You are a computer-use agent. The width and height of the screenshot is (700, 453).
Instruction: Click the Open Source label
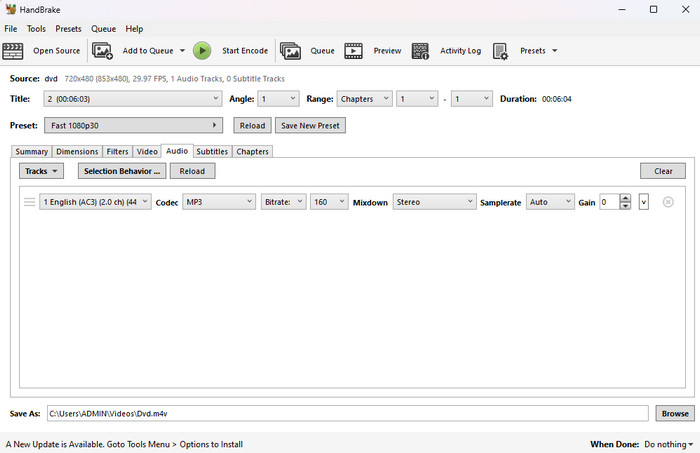click(57, 51)
